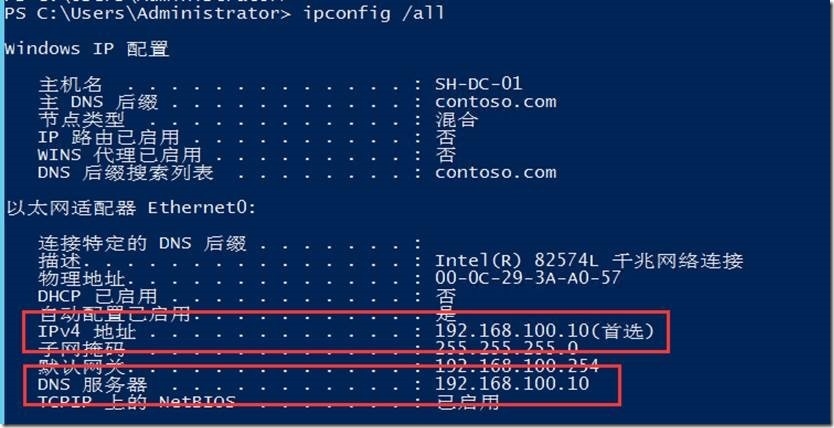Image resolution: width=834 pixels, height=428 pixels.
Task: Click the IPv4 address 192.168.100.10(首选)
Action: (544, 331)
